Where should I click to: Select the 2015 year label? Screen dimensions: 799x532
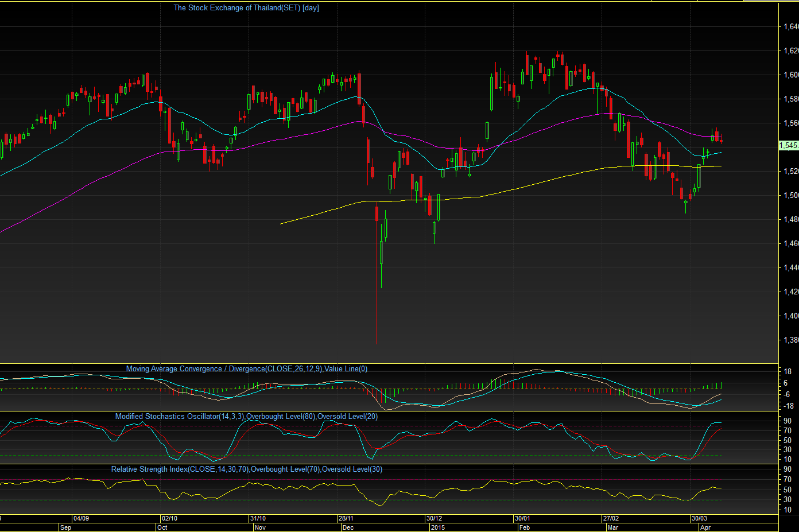[438, 527]
